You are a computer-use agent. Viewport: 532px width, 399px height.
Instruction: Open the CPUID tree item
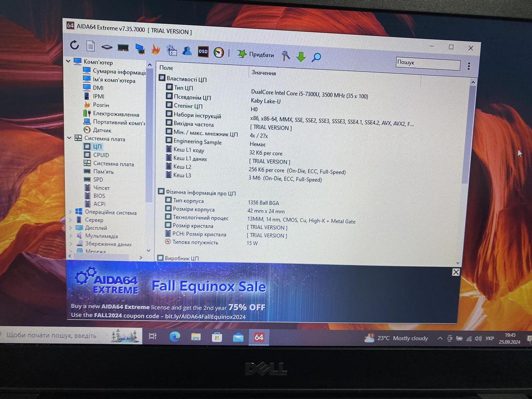point(97,155)
